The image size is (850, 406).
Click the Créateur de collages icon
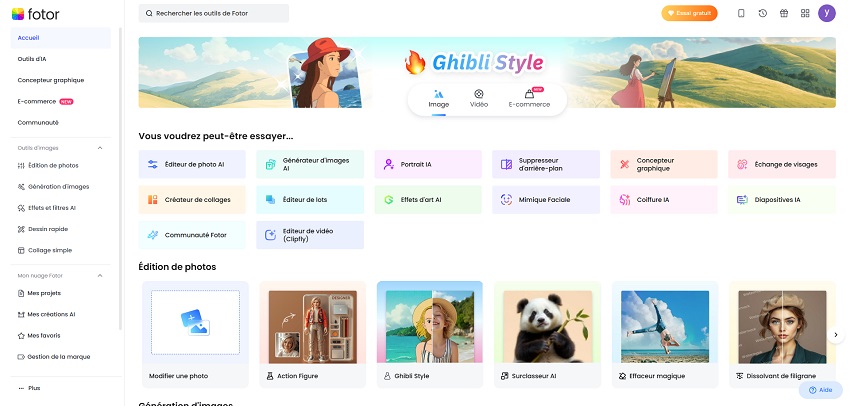coord(152,199)
